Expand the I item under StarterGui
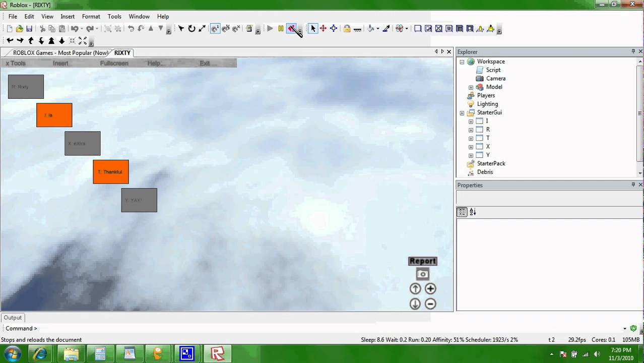Image resolution: width=644 pixels, height=363 pixels. [x=471, y=122]
